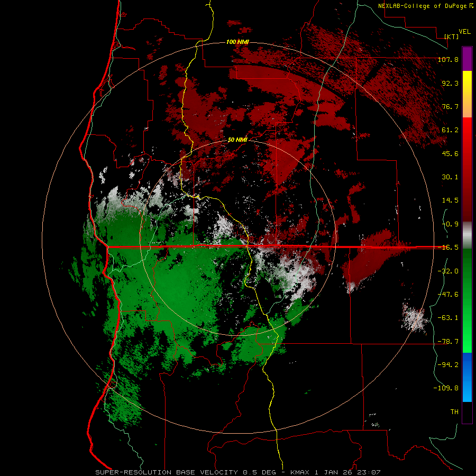The width and height of the screenshot is (476, 476).
Task: Click the TH legend label
Action: coord(454,411)
